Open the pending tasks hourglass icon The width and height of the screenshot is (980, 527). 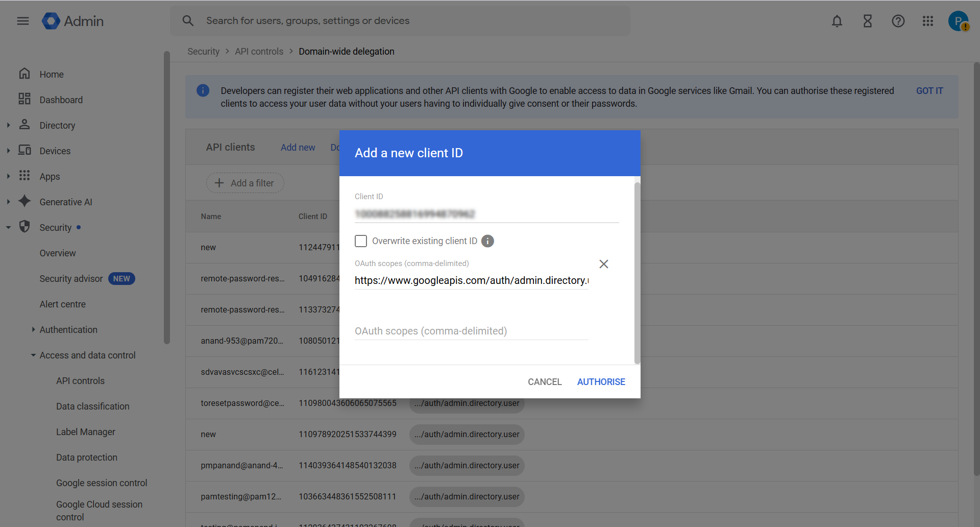pos(867,21)
